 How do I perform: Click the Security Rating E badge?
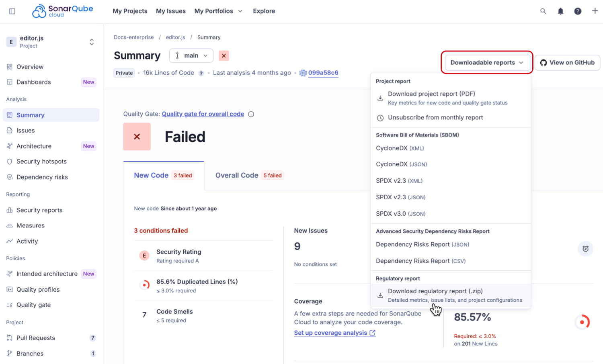[144, 256]
